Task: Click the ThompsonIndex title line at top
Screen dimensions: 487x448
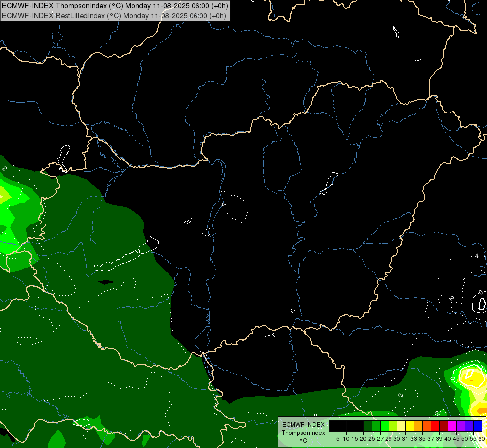Action: tap(115, 6)
